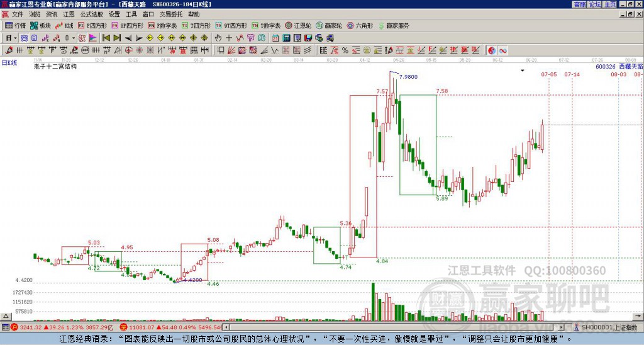Jump to the last bar
Image resolution: width=644 pixels, height=345 pixels.
coord(117,38)
